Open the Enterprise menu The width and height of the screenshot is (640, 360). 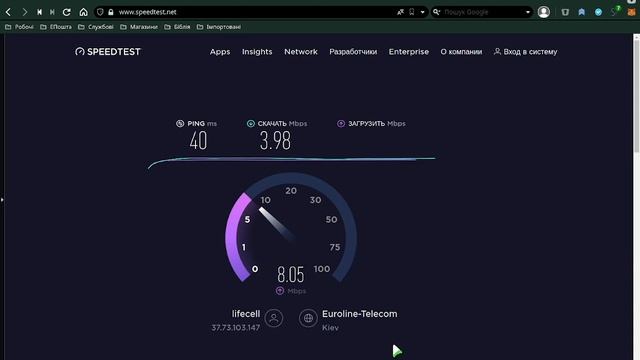coord(409,52)
